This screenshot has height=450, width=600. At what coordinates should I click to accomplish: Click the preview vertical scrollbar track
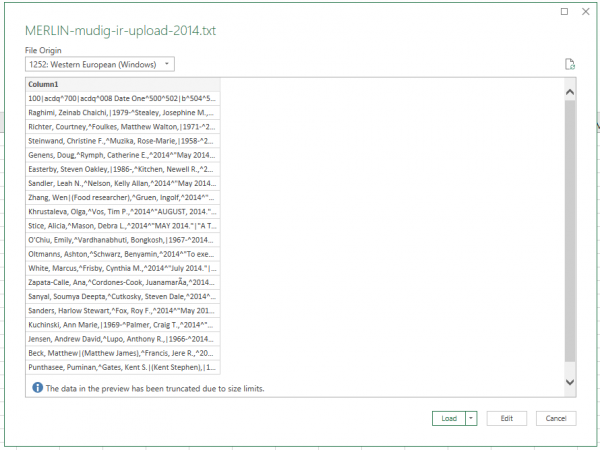pos(570,230)
